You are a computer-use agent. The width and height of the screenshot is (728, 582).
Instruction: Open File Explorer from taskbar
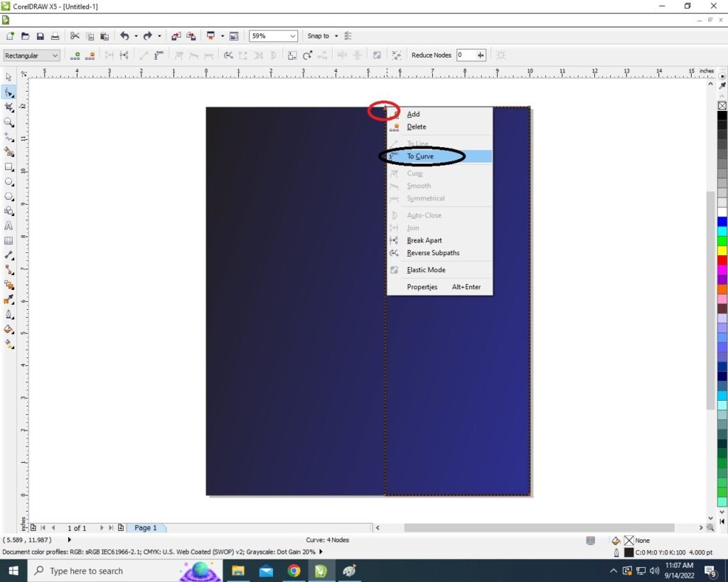pos(238,571)
